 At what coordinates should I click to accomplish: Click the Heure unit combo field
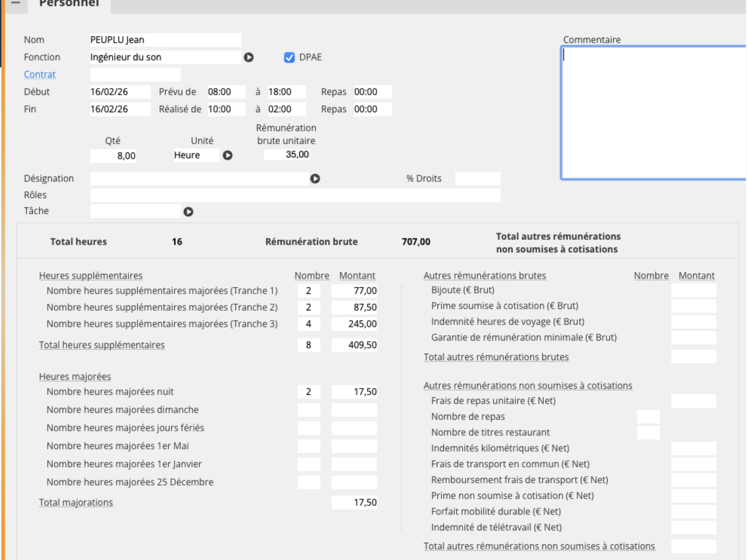tap(196, 155)
